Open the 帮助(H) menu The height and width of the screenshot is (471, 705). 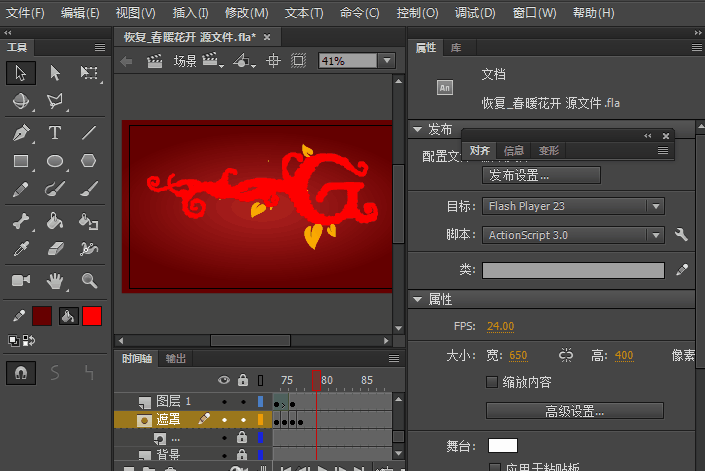593,13
